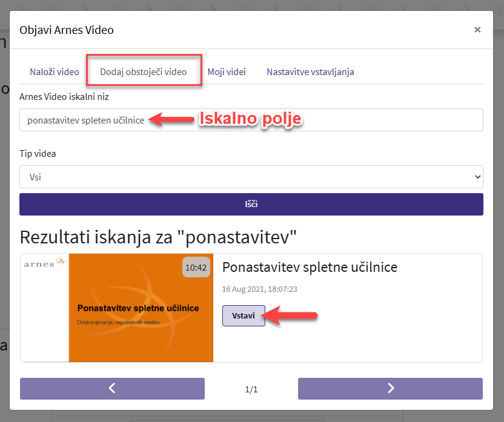The height and width of the screenshot is (422, 504).
Task: Click the 10:42 duration badge
Action: (x=196, y=268)
